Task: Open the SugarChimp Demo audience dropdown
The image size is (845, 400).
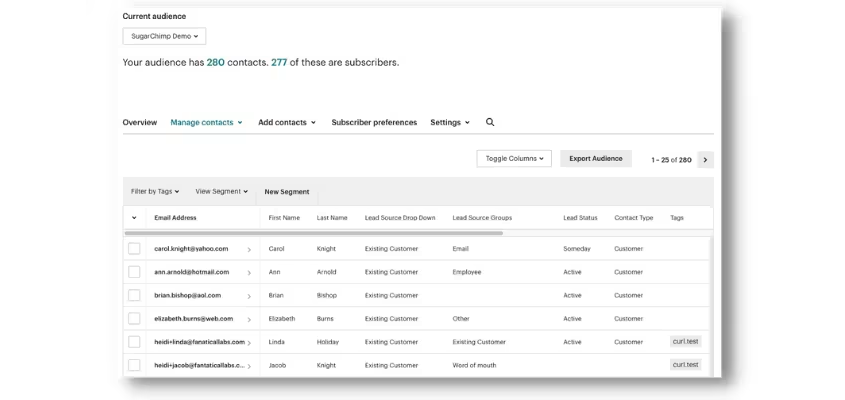Action: pyautogui.click(x=164, y=36)
